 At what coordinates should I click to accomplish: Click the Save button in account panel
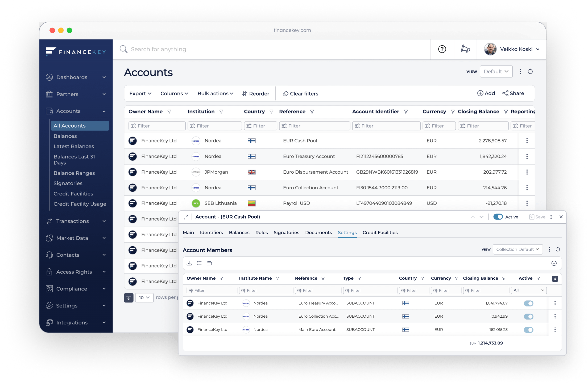click(537, 217)
